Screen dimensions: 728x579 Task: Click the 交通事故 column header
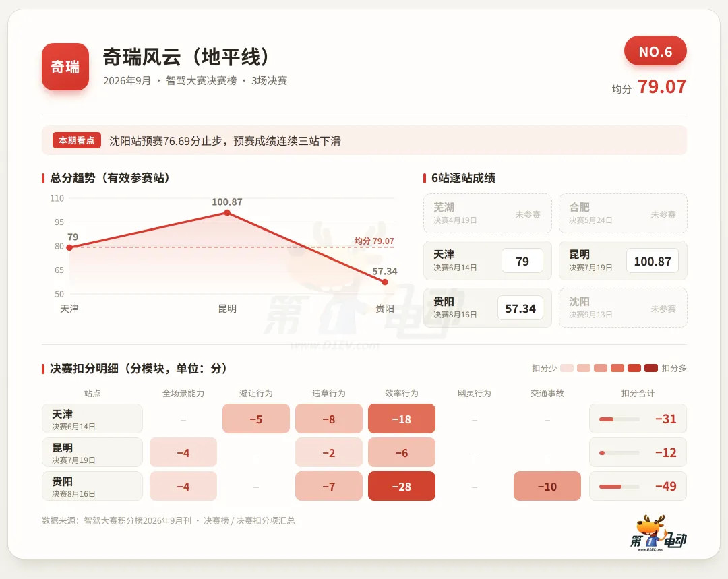click(x=547, y=393)
